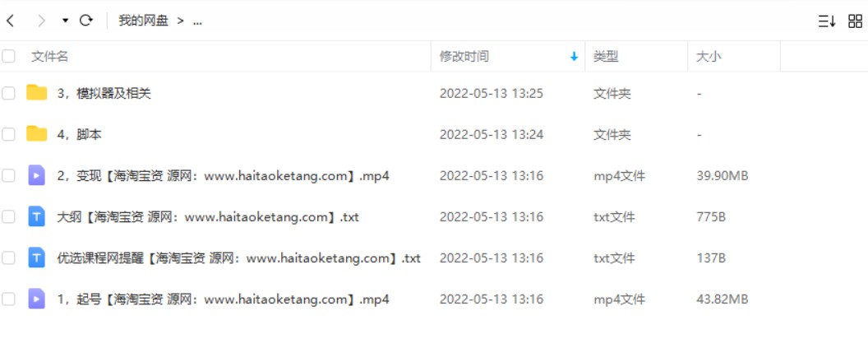Go back with the left arrow
Screen dimensions: 868x362
(10, 21)
